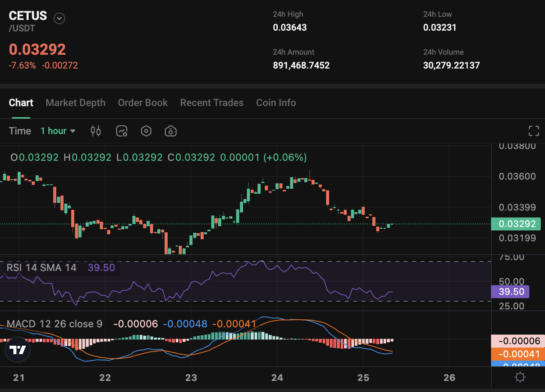Click the large last price 0.03292
The height and width of the screenshot is (392, 545).
(x=38, y=49)
